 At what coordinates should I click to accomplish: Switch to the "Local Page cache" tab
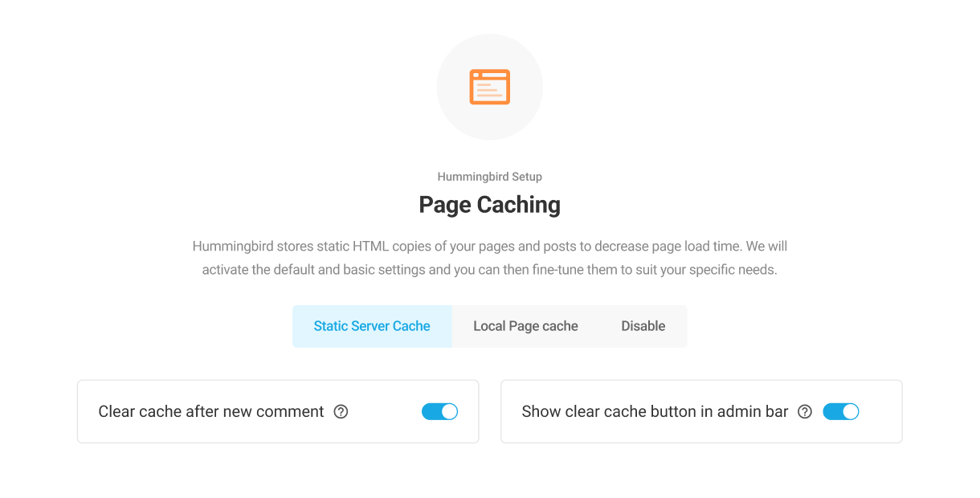point(525,325)
